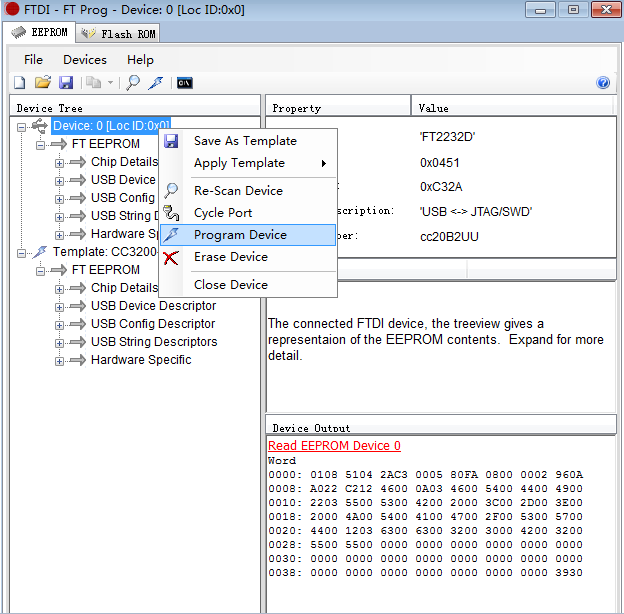
Task: Click the floppy icon beside Save As Template
Action: click(171, 141)
